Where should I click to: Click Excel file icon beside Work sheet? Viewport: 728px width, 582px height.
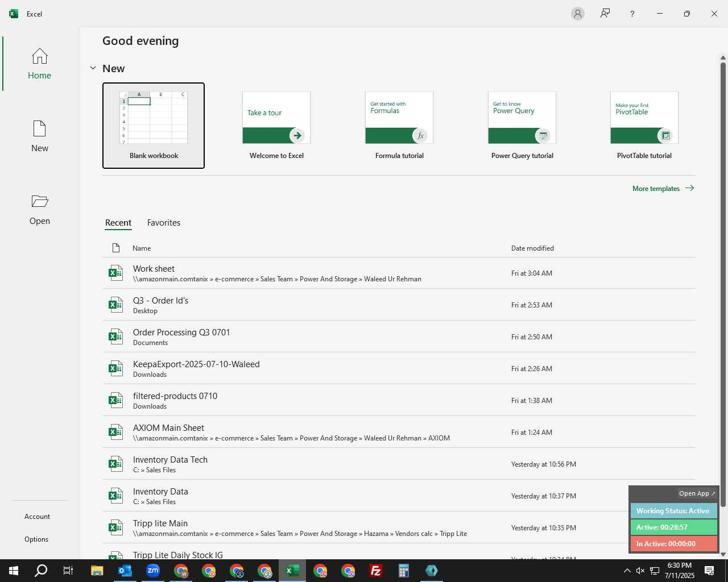click(x=115, y=273)
